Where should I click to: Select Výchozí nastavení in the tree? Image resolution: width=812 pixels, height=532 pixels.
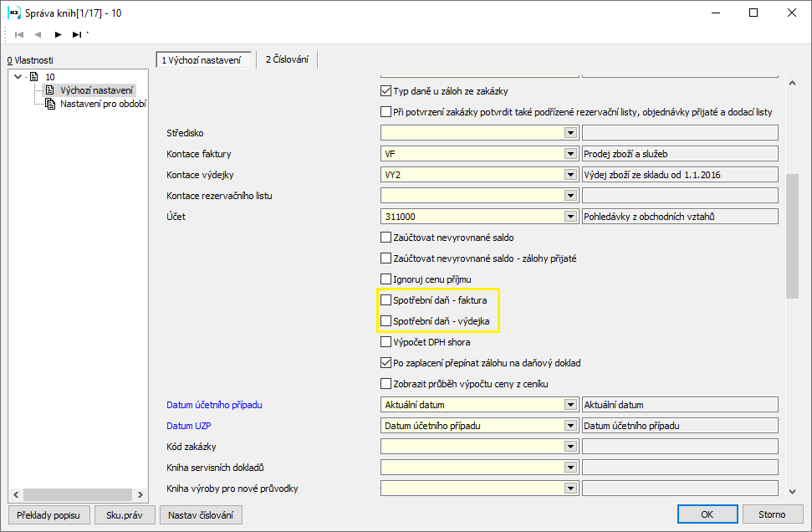pyautogui.click(x=96, y=90)
